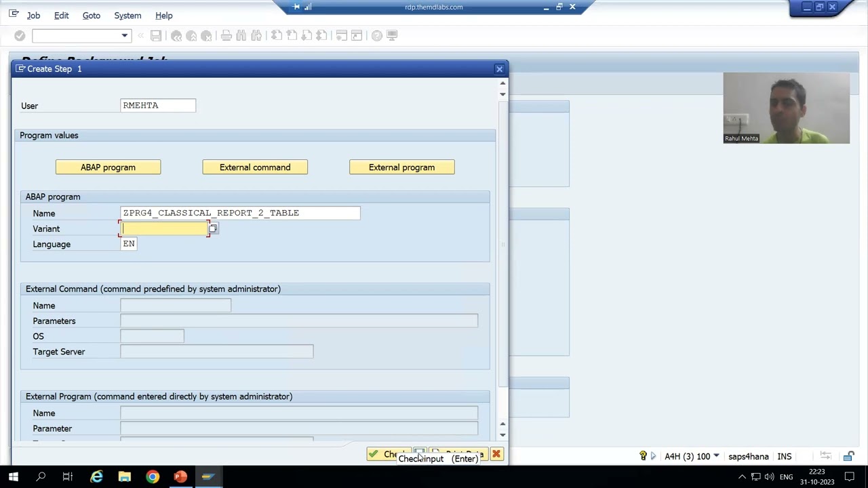Click the Save diskette icon in the toolbar
Viewport: 868px width, 488px height.
click(x=156, y=35)
